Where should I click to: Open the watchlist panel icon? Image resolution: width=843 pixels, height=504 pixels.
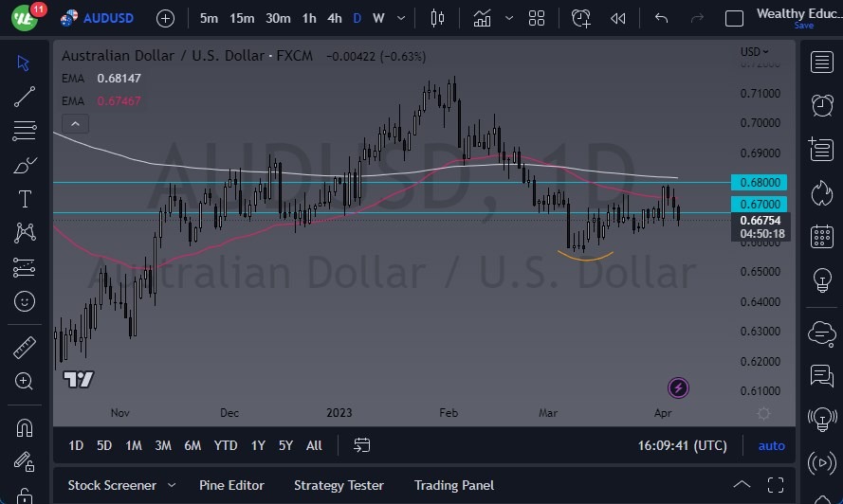click(x=821, y=63)
